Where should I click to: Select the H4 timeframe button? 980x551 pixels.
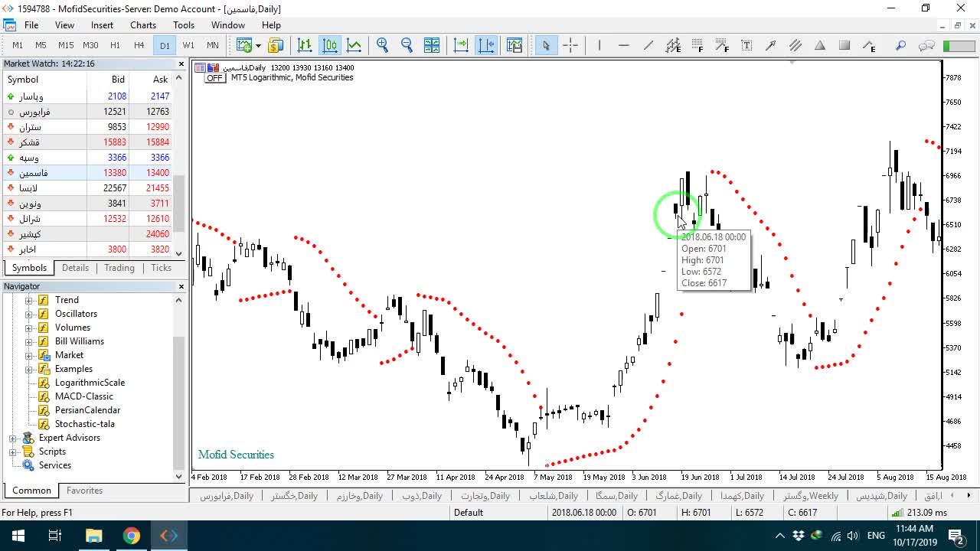click(139, 45)
